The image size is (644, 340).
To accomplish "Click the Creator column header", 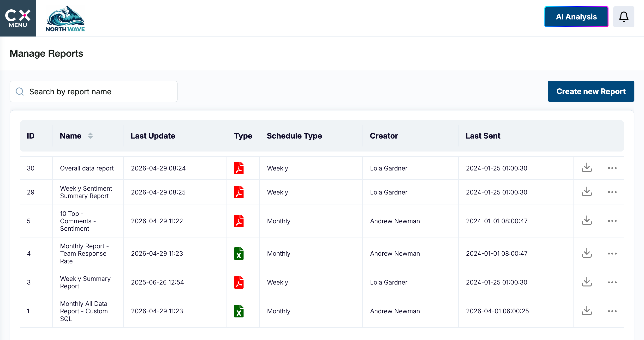I will click(x=384, y=136).
